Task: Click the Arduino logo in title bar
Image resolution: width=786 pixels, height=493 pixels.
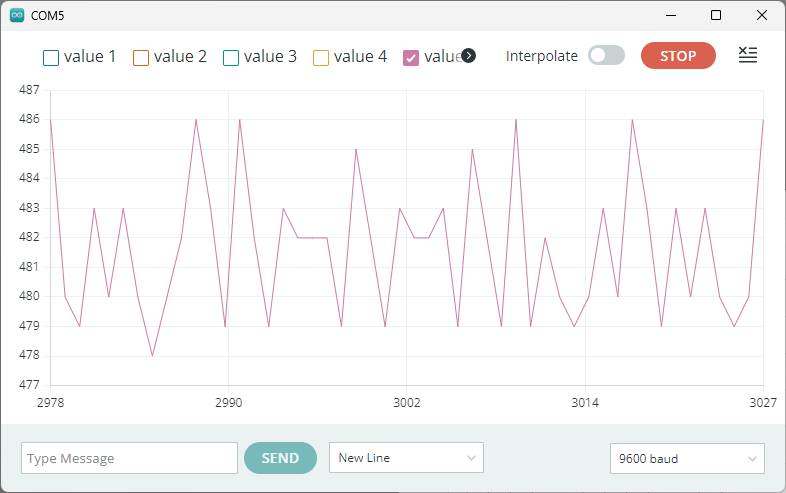Action: pyautogui.click(x=17, y=16)
